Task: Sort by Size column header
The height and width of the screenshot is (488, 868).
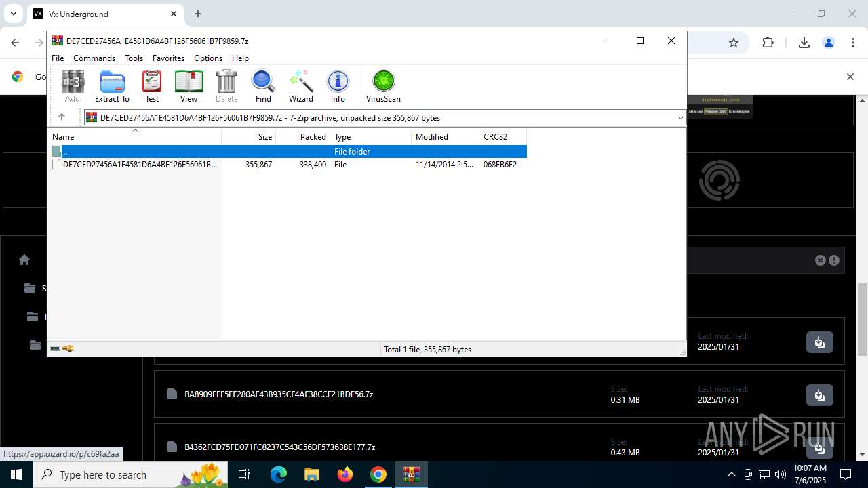Action: 249,137
